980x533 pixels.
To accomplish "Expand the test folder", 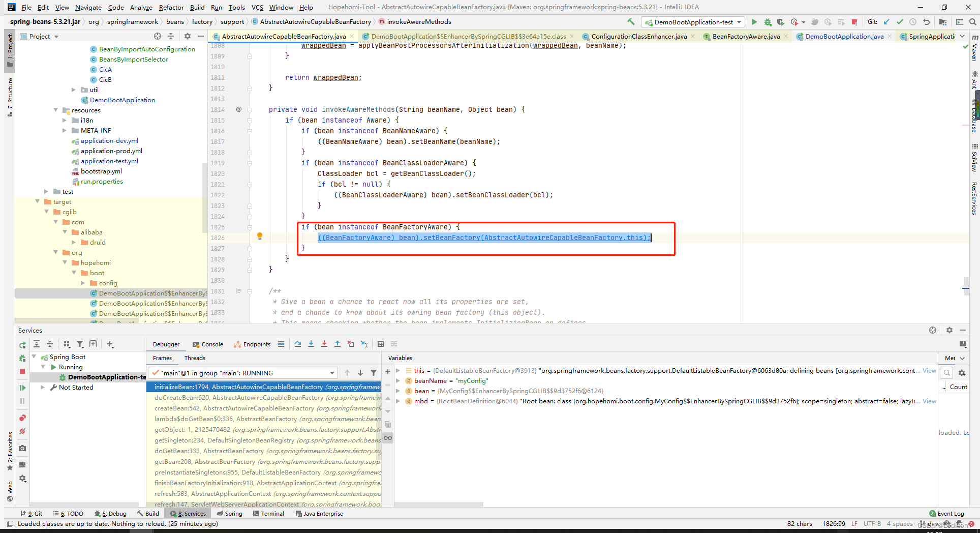I will coord(46,191).
